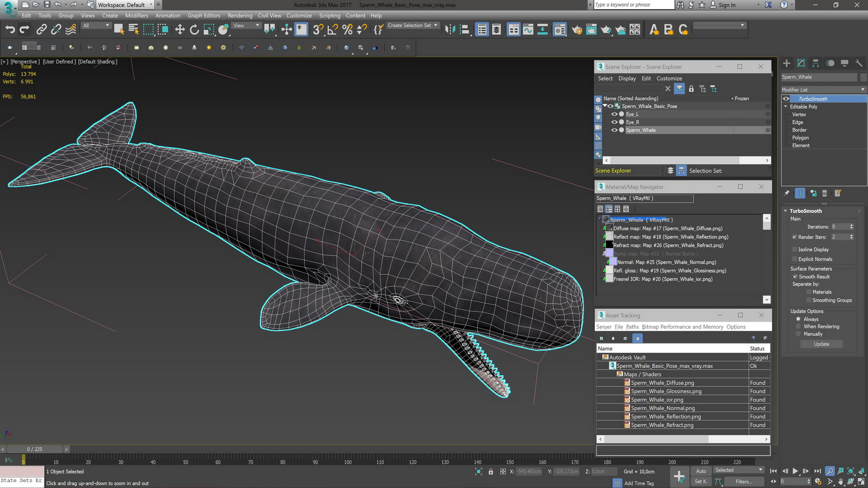Click Sign In in title bar

[x=727, y=5]
